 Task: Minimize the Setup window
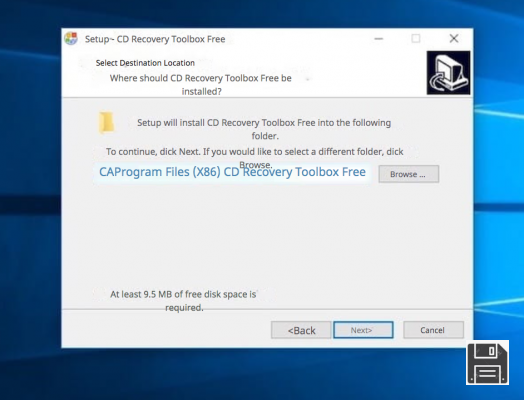click(x=378, y=39)
